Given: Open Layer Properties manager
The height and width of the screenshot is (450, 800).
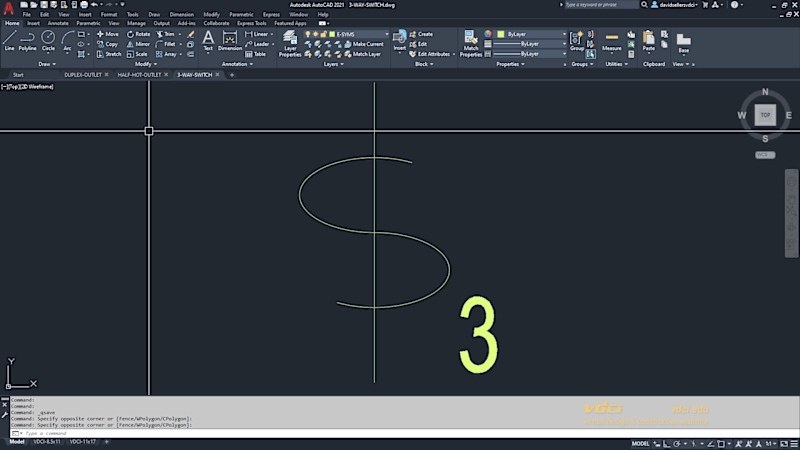Looking at the screenshot, I should click(290, 43).
